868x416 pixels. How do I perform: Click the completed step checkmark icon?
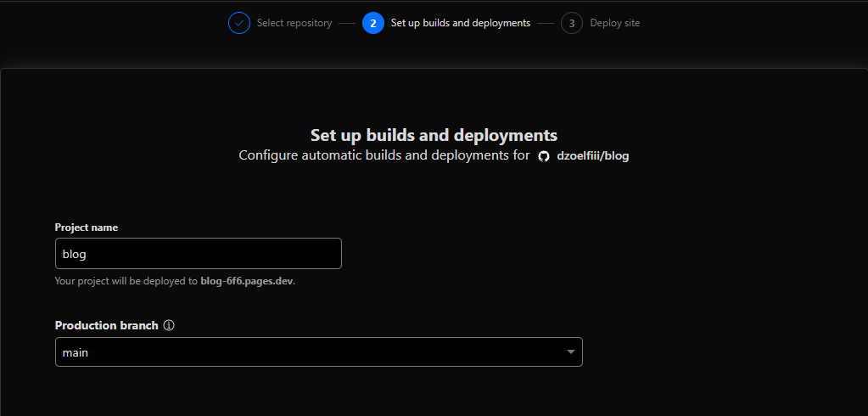(239, 23)
